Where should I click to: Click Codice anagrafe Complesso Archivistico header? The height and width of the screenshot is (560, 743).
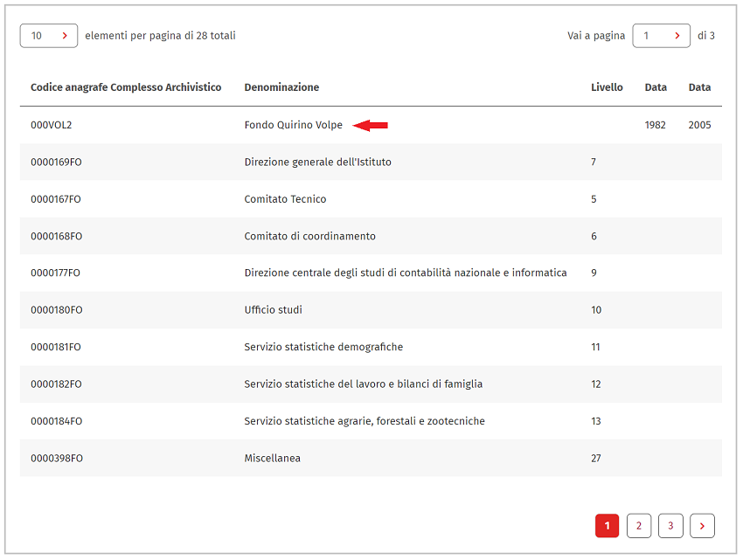(x=126, y=87)
